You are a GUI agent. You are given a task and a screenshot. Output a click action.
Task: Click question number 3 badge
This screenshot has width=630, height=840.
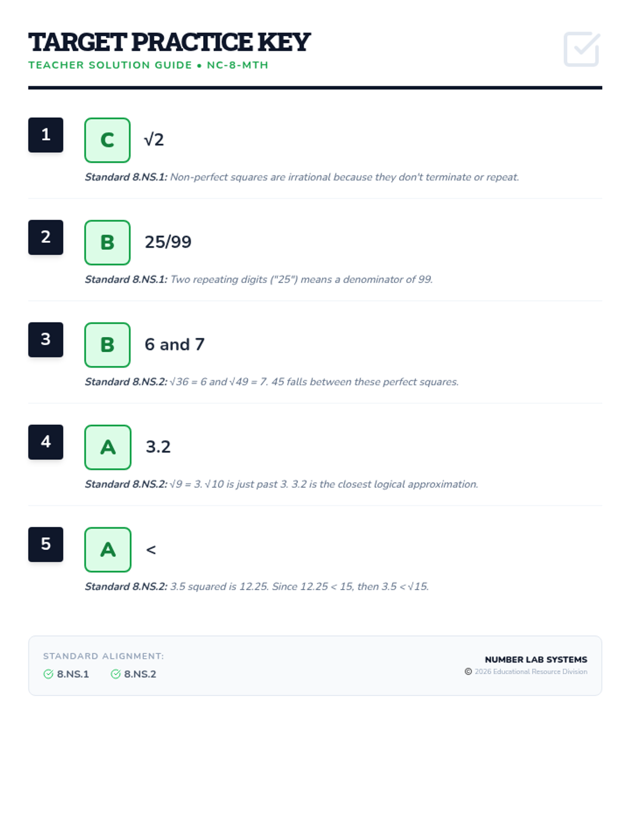[46, 340]
